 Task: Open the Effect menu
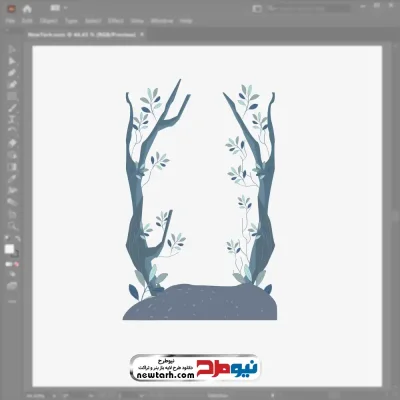click(x=116, y=21)
